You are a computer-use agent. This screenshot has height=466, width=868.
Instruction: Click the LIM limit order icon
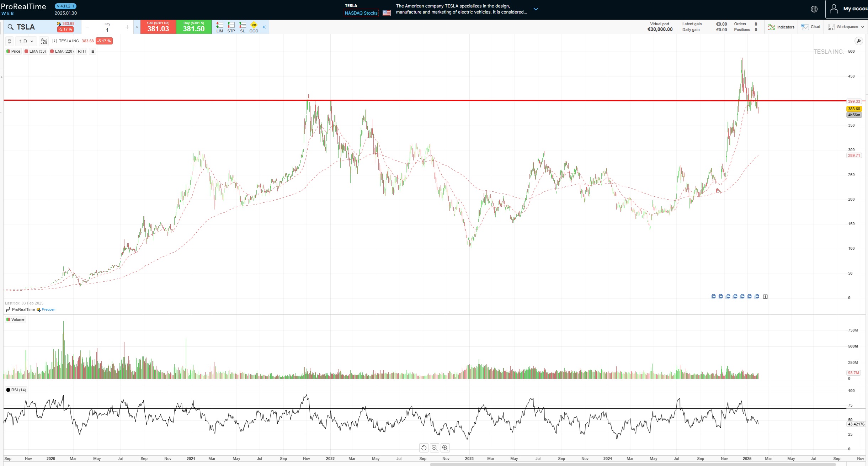(x=220, y=27)
